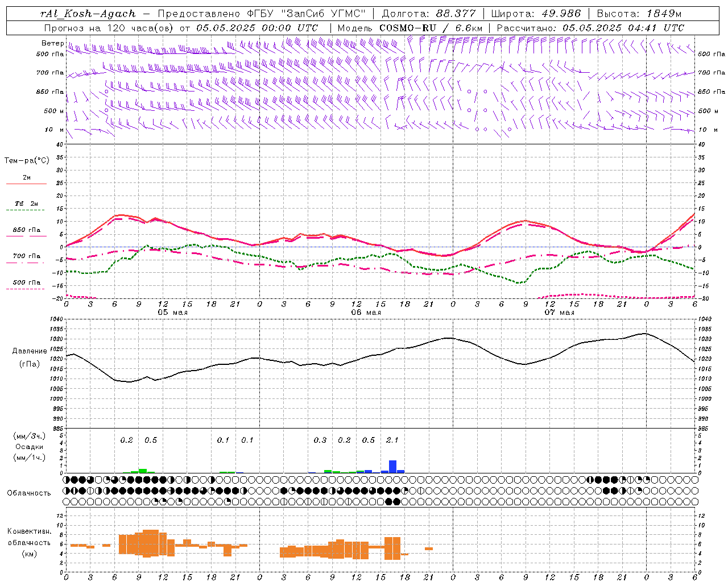The image size is (728, 582).
Task: Click the longitude value 88.377
Action: point(456,14)
